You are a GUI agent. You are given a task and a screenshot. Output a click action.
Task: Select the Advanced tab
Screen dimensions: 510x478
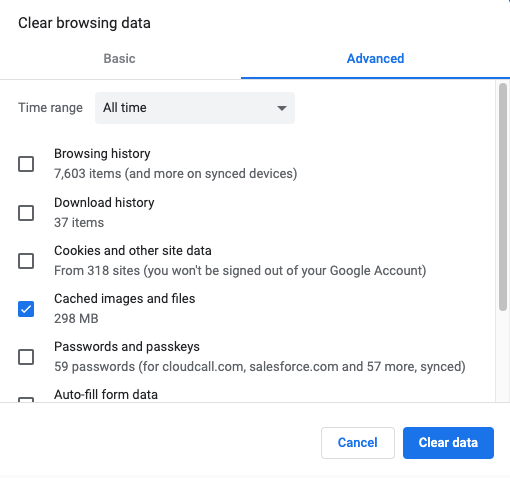click(375, 59)
